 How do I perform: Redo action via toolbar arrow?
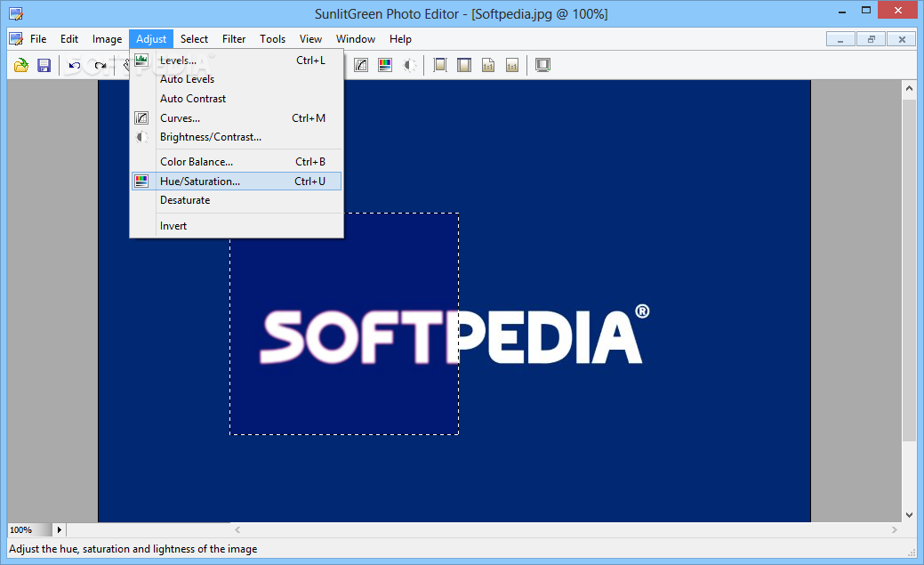pyautogui.click(x=100, y=65)
